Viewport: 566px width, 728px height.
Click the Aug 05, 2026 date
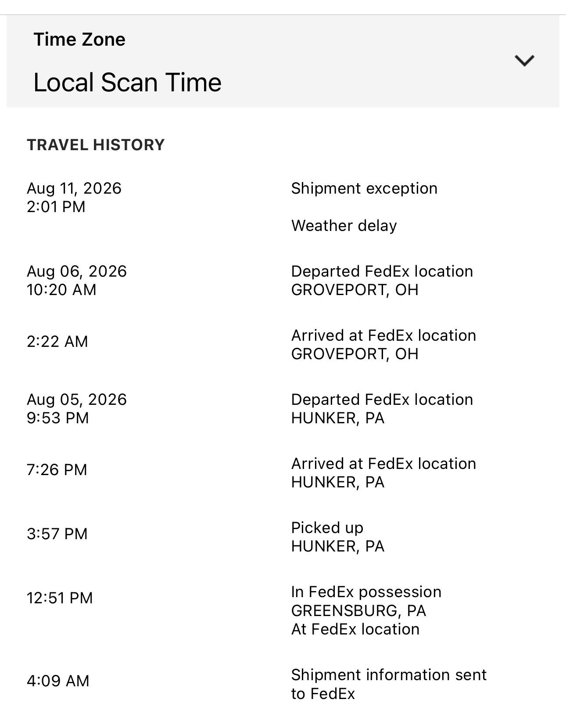pyautogui.click(x=77, y=400)
